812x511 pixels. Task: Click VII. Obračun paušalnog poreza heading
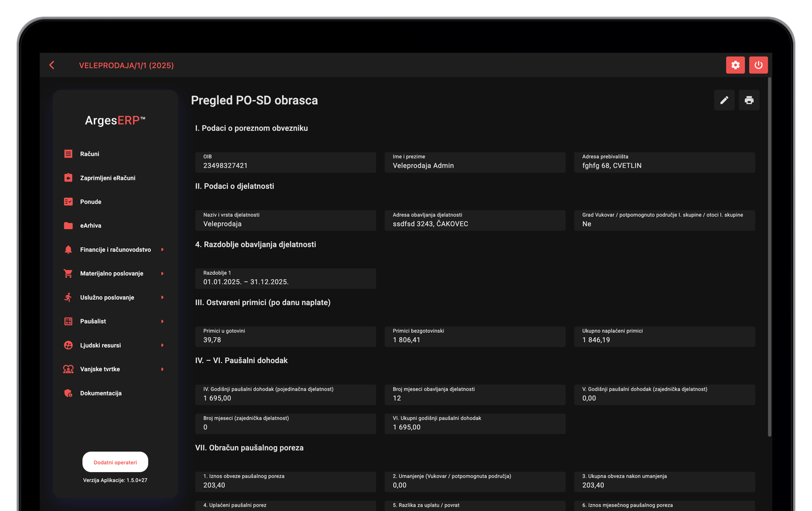249,448
